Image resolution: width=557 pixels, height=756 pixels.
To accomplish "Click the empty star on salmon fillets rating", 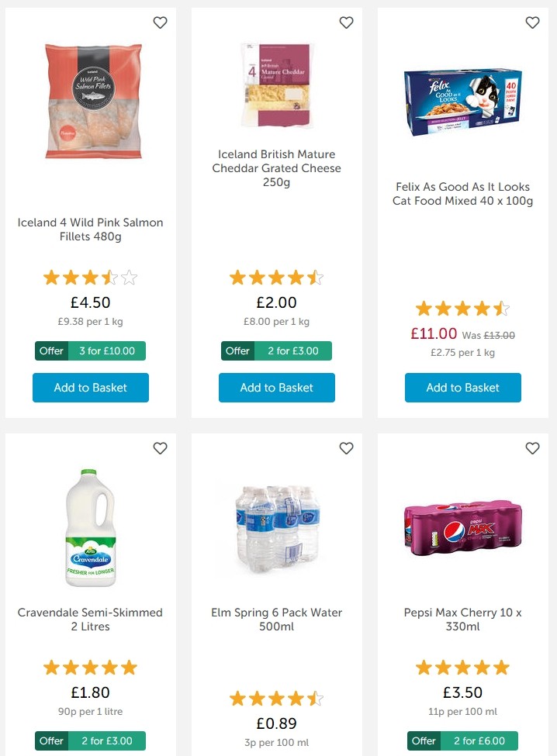I will point(130,277).
